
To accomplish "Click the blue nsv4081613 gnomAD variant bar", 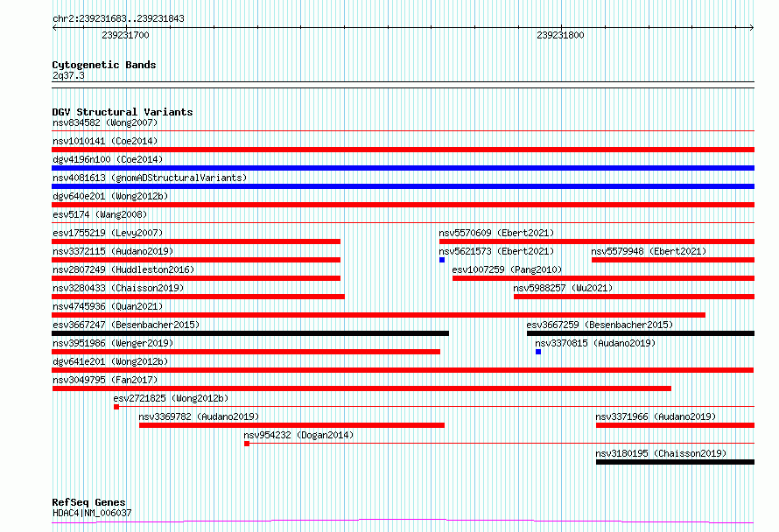I will (x=403, y=186).
